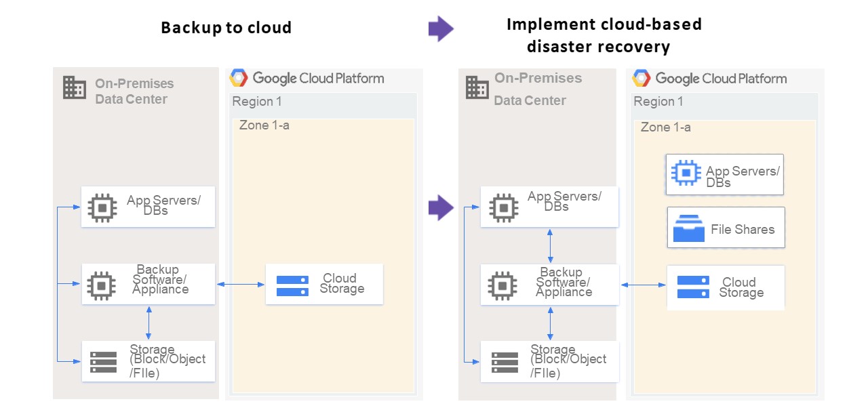This screenshot has width=868, height=410.
Task: Click "Zone 1-a" label in the left diagram
Action: pos(264,125)
